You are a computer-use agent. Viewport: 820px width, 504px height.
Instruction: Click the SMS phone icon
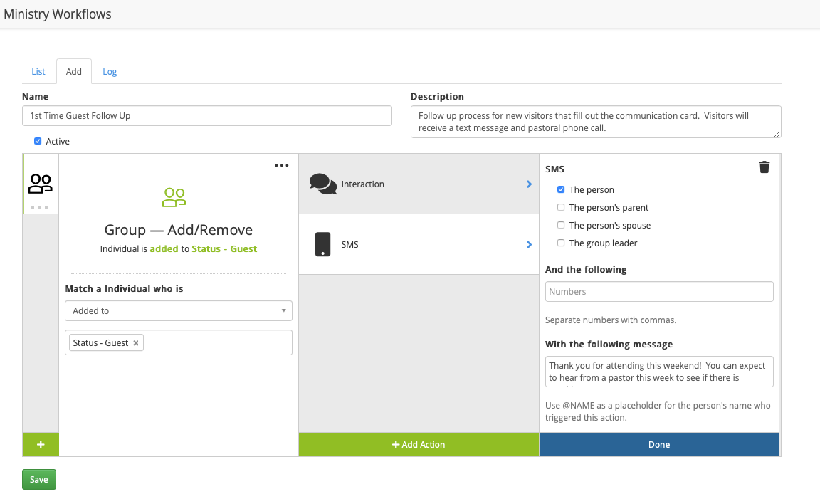click(322, 244)
